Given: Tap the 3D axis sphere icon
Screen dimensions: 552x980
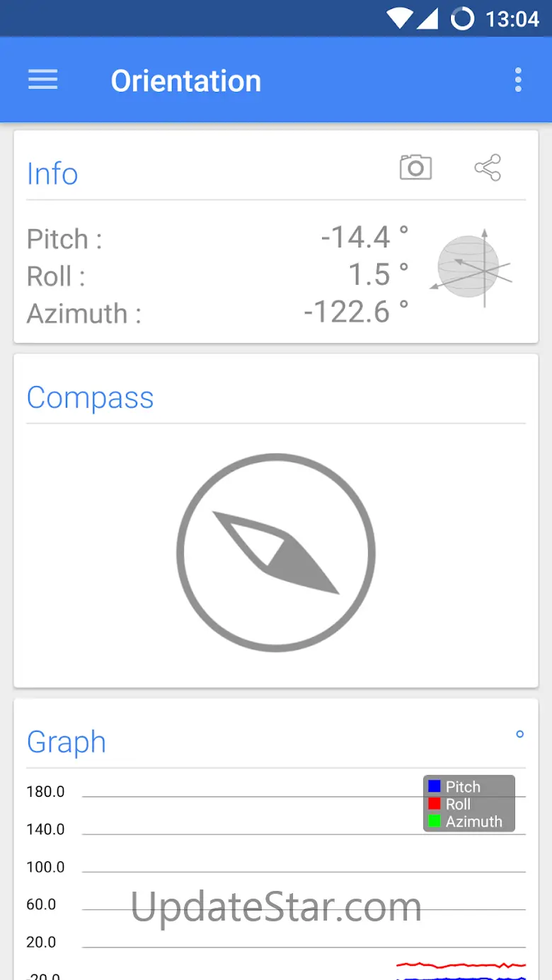Looking at the screenshot, I should click(x=470, y=268).
